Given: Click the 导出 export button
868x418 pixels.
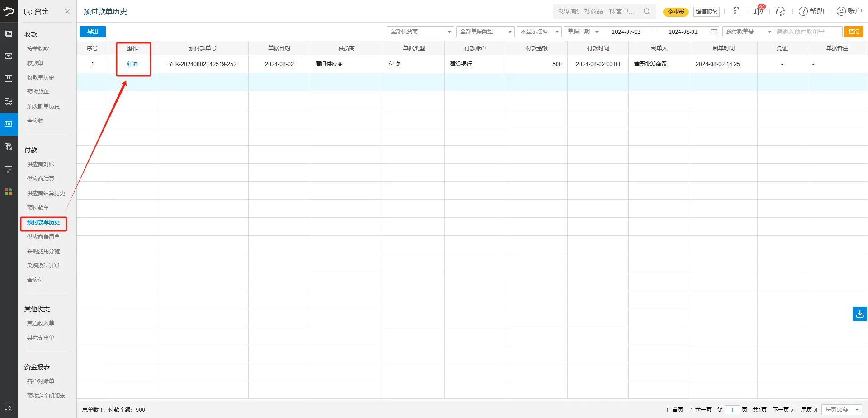Looking at the screenshot, I should pyautogui.click(x=93, y=32).
